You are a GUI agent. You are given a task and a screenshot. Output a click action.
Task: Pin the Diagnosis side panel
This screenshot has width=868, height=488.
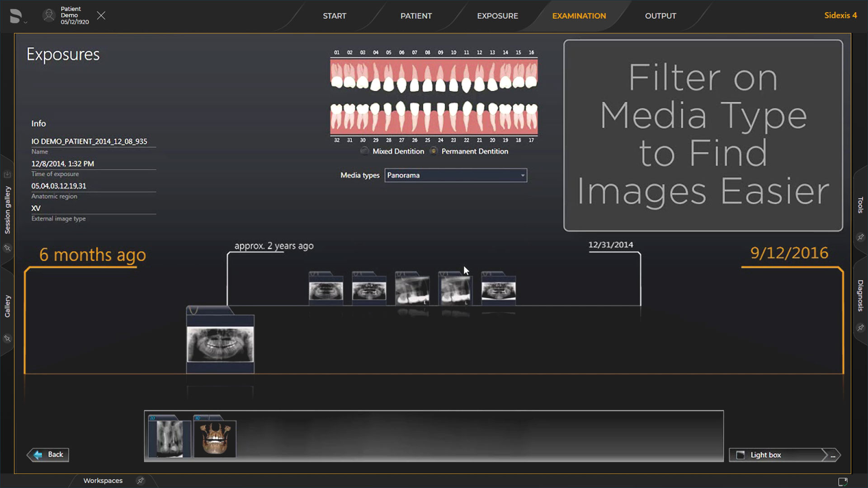pos(860,328)
